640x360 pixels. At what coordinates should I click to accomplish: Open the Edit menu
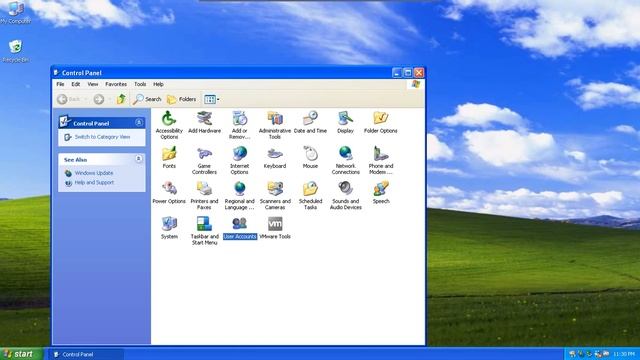coord(76,84)
